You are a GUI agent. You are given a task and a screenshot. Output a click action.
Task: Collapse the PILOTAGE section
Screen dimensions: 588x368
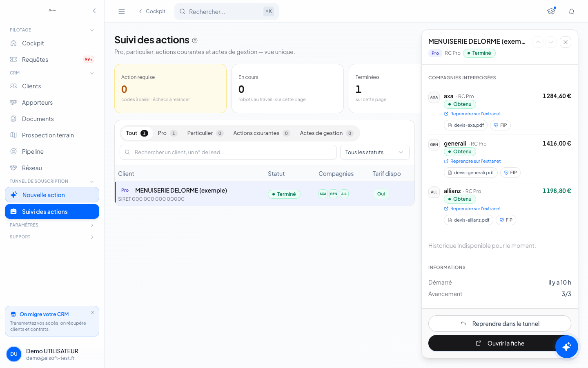tap(52, 30)
